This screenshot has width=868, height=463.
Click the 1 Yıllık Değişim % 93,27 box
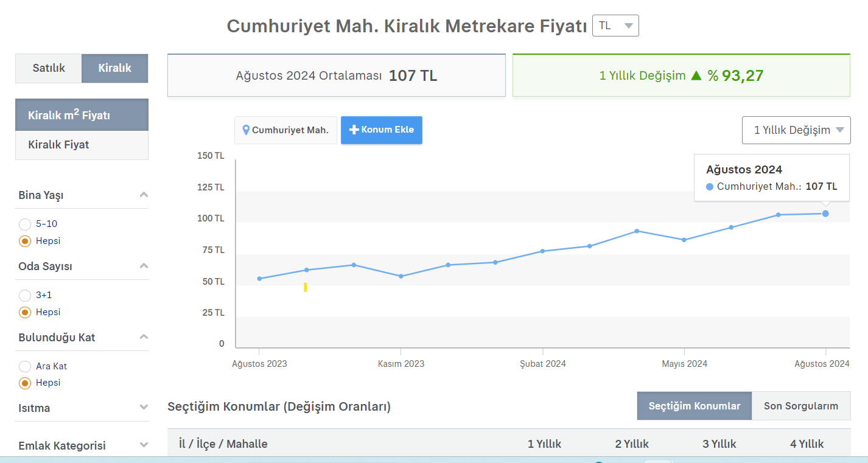(x=681, y=75)
